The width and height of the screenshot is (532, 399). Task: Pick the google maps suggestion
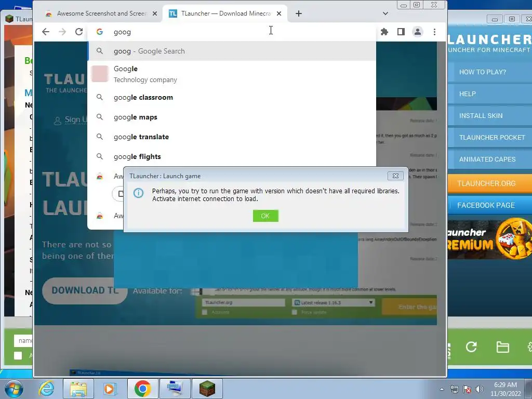232,117
